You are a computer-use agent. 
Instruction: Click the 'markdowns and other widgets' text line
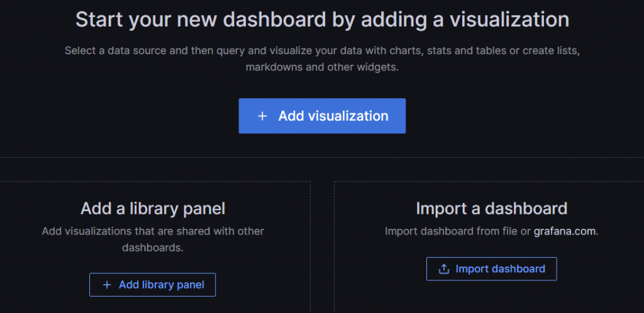pyautogui.click(x=322, y=67)
